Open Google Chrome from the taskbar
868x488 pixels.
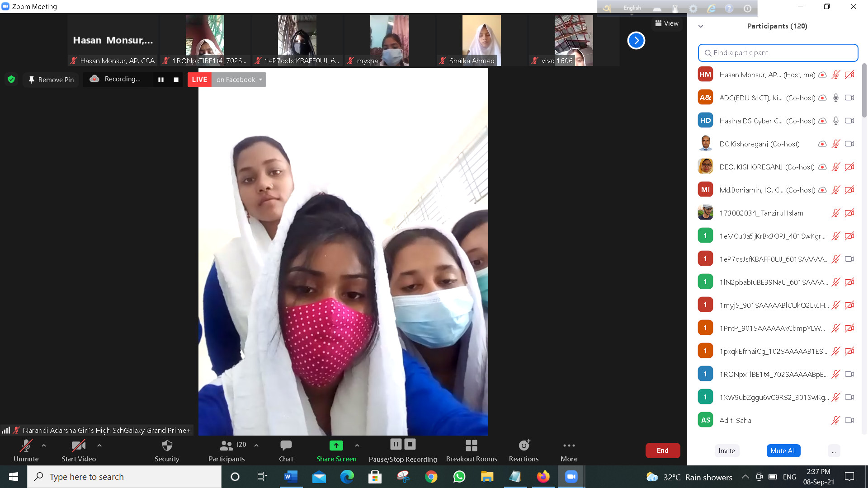pyautogui.click(x=431, y=477)
